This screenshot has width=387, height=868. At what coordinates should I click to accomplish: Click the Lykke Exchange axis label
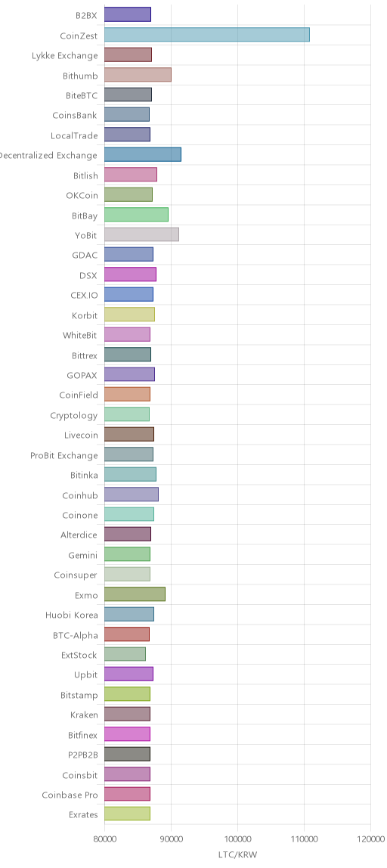pyautogui.click(x=64, y=55)
